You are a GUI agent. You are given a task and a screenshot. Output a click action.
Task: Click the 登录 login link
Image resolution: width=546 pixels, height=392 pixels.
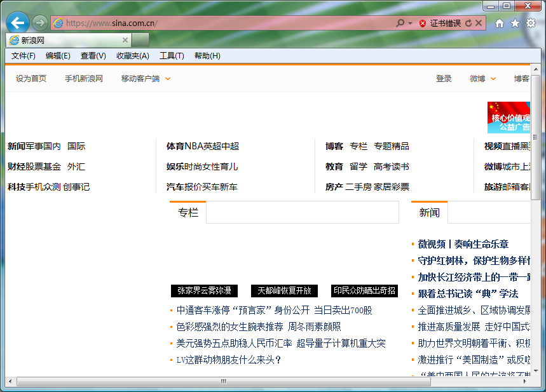pos(444,79)
